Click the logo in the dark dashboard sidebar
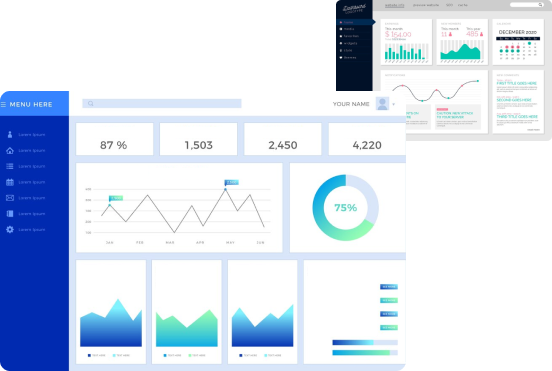 pyautogui.click(x=355, y=9)
